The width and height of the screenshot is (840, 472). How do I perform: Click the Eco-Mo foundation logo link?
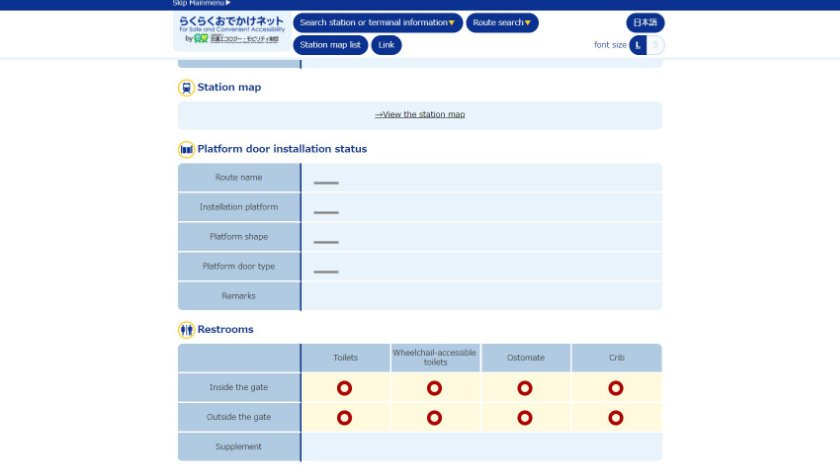(236, 39)
